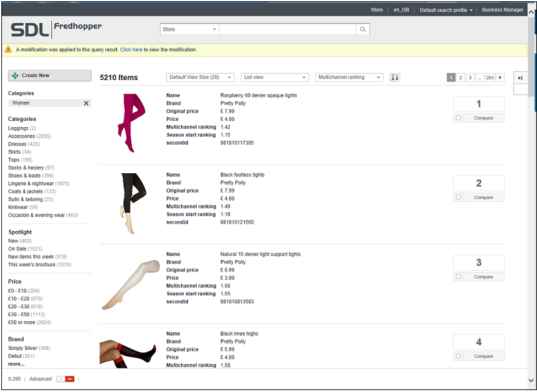Screen dimensions: 537x392
Task: Open Default View Size (20) dropdown
Action: [201, 77]
